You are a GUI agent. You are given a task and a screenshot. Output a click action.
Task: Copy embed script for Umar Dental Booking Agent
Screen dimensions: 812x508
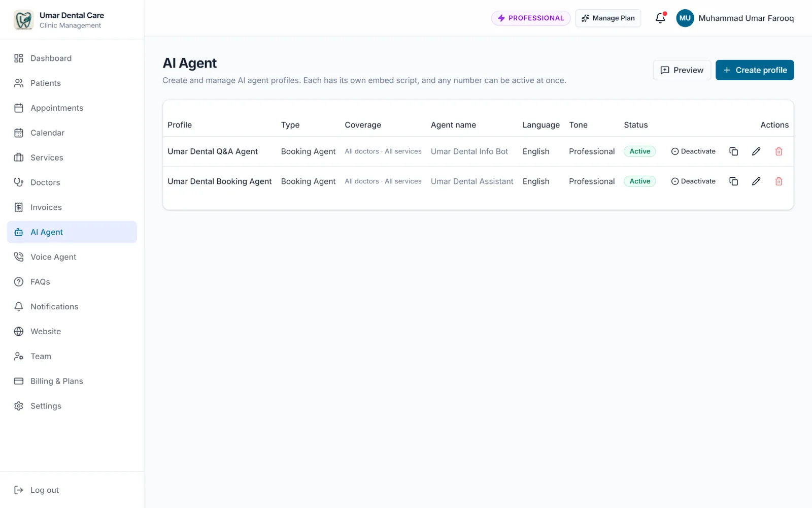pos(733,181)
